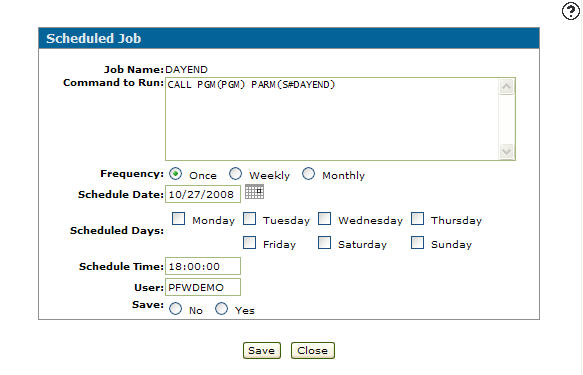Check the Sunday checkbox
Screen dimensions: 583x375
click(418, 243)
